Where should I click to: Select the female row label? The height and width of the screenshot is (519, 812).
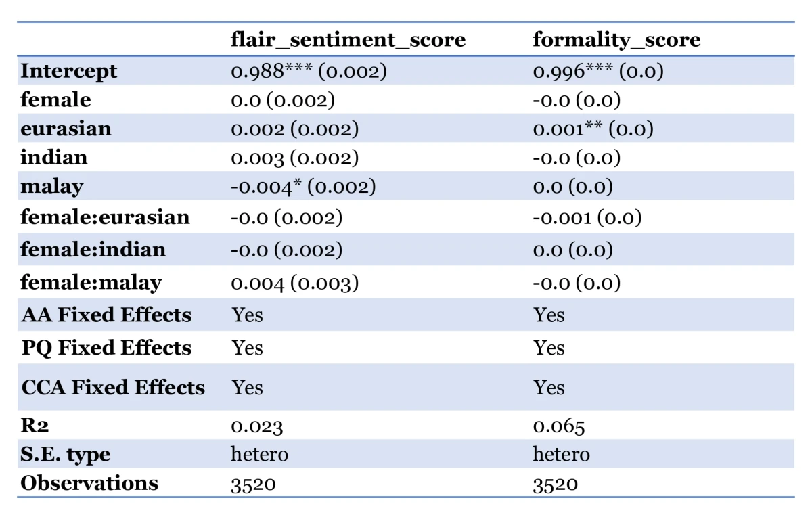point(55,100)
